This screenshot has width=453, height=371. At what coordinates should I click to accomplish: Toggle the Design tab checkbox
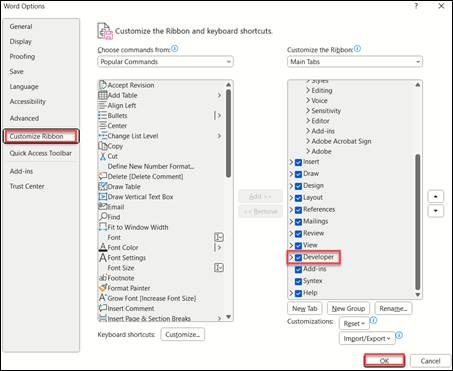pyautogui.click(x=298, y=186)
